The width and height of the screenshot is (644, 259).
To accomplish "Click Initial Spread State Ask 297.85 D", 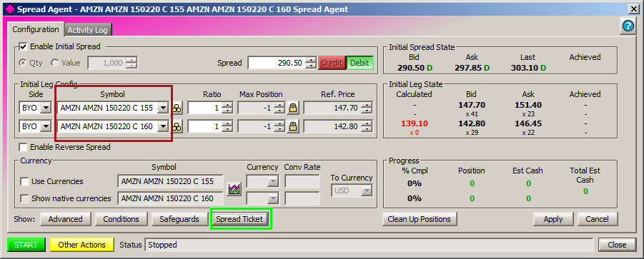I will click(472, 68).
